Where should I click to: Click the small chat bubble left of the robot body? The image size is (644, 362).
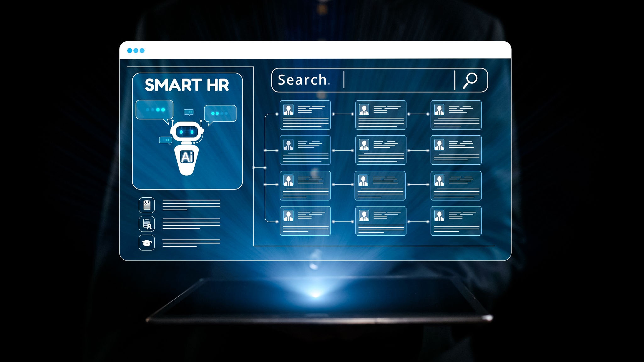point(165,140)
